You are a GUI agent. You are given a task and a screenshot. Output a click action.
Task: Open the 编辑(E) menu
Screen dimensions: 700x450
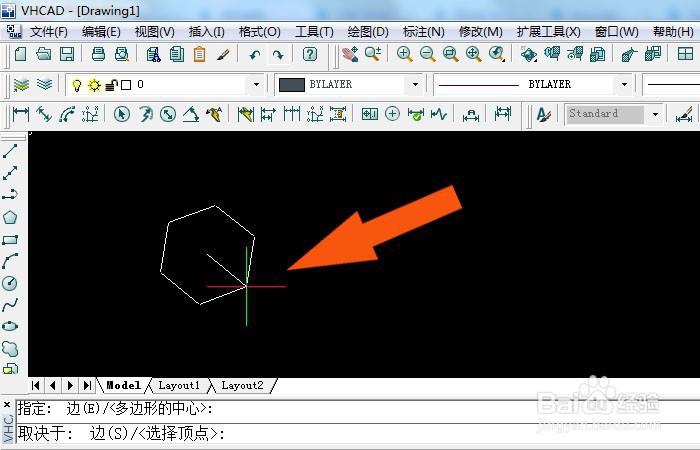[x=101, y=32]
